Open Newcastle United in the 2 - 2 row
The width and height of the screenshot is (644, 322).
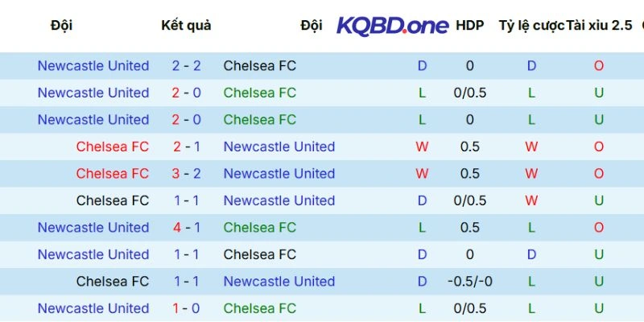pos(93,66)
